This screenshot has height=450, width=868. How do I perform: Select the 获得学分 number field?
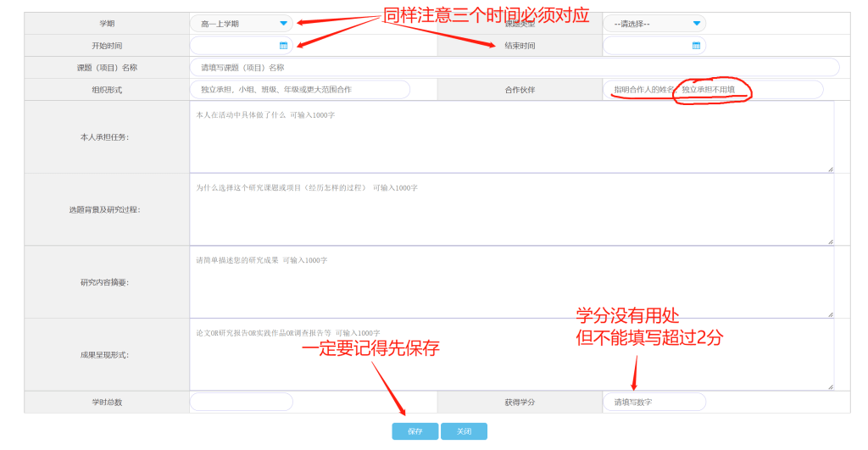[654, 402]
